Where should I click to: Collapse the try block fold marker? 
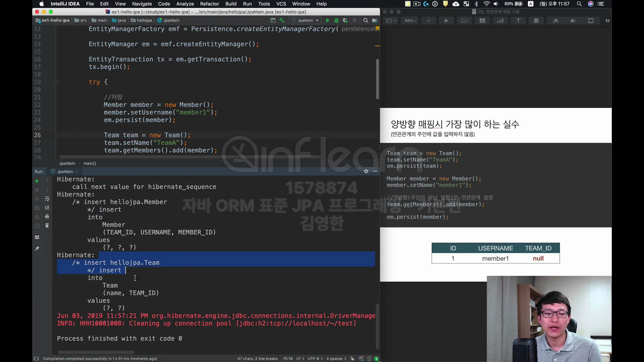click(56, 82)
